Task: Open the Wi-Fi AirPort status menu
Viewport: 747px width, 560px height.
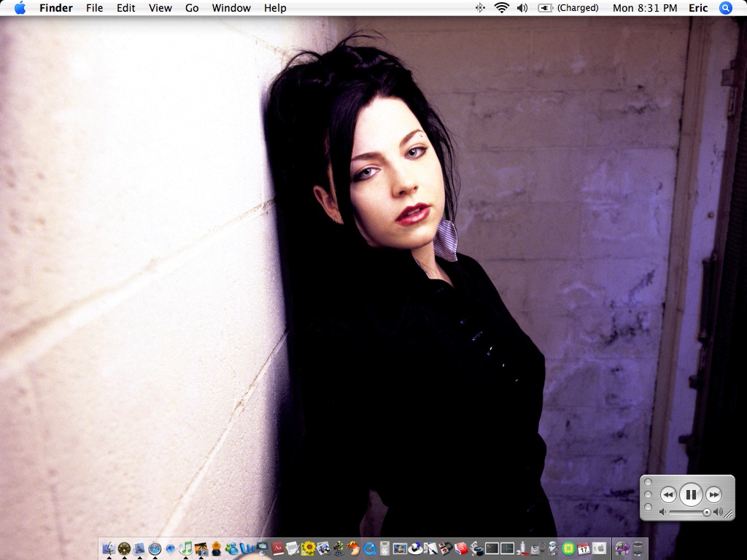Action: point(502,7)
